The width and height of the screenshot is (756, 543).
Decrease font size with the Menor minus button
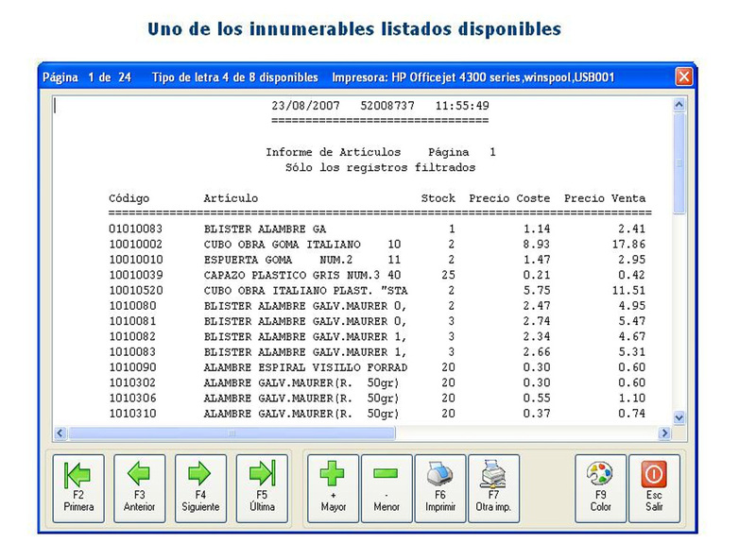tap(387, 488)
